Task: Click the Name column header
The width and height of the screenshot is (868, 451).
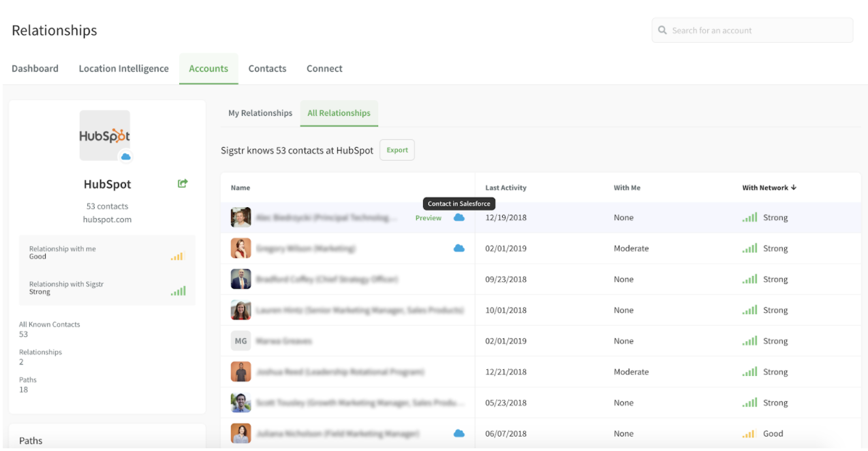Action: click(241, 187)
